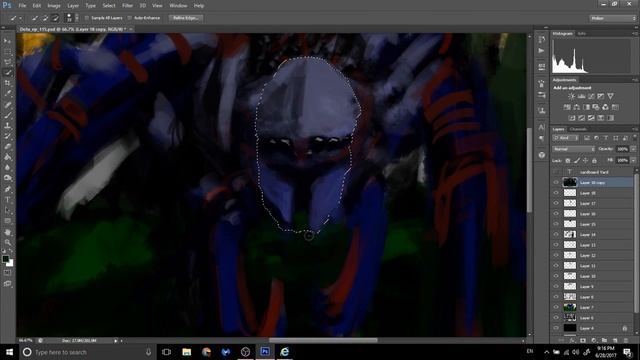Image resolution: width=640 pixels, height=360 pixels.
Task: Select the History Brush tool
Action: click(x=7, y=136)
